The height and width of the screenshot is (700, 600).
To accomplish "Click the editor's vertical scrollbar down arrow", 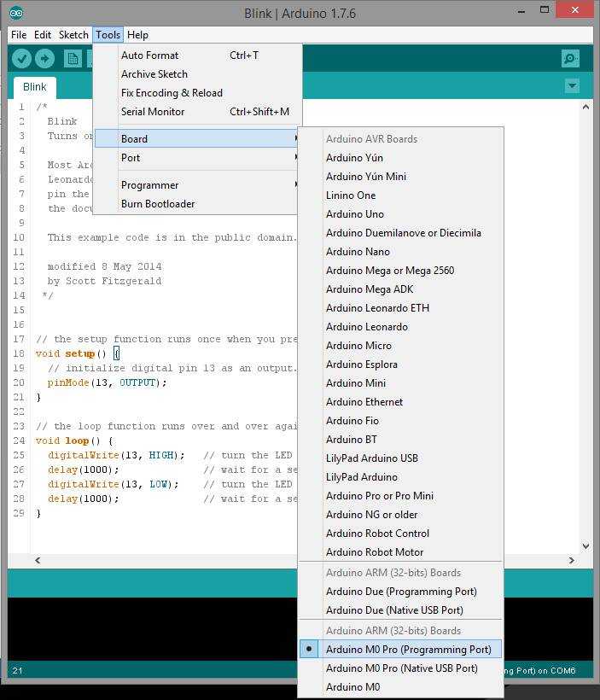I will 585,546.
